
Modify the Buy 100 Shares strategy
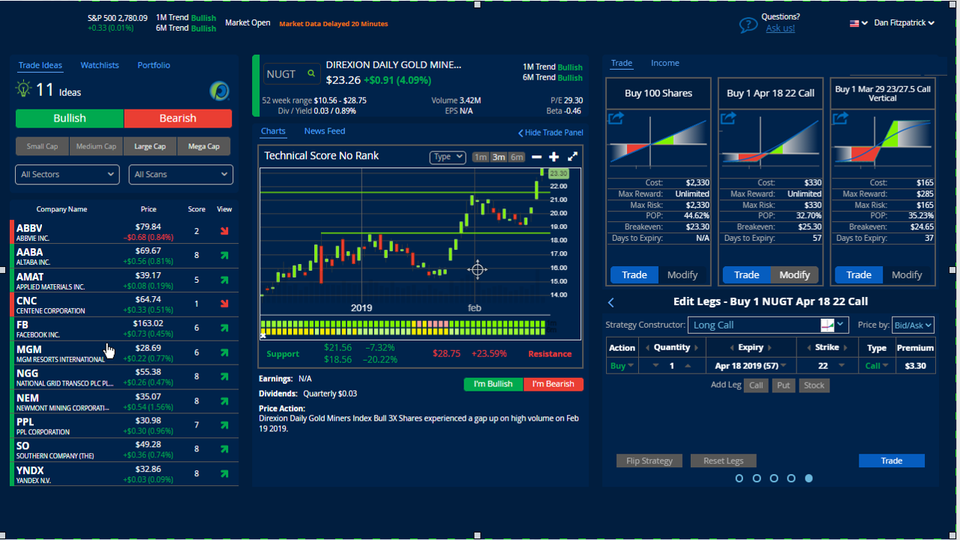(x=682, y=275)
